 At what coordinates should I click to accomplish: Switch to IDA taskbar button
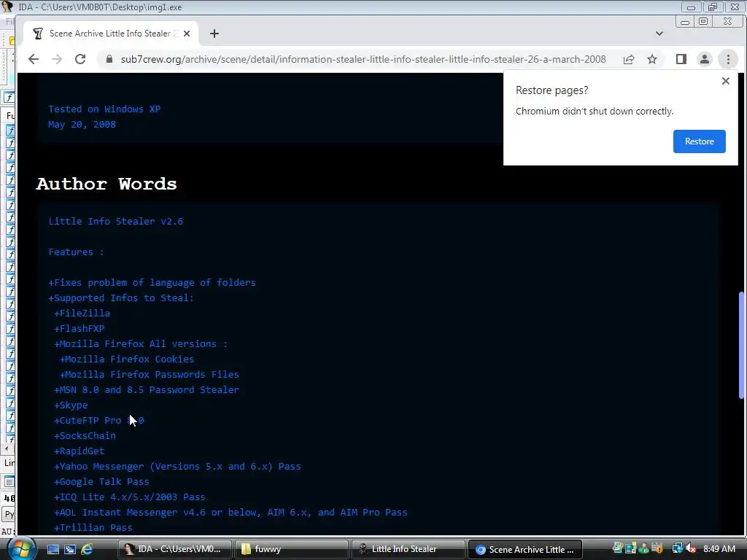[175, 549]
